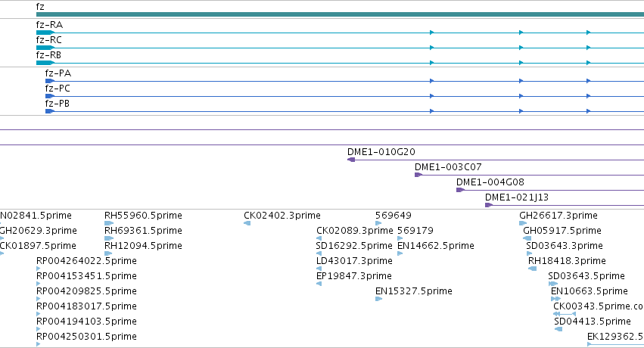
Task: Select the SD04413.5prime EST label
Action: point(593,322)
